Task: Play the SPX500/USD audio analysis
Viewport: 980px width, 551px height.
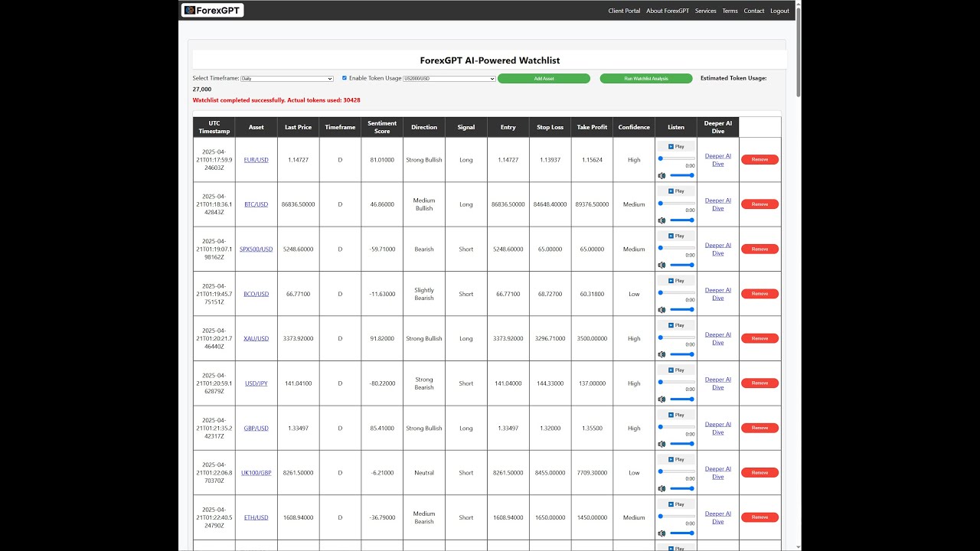Action: click(676, 236)
